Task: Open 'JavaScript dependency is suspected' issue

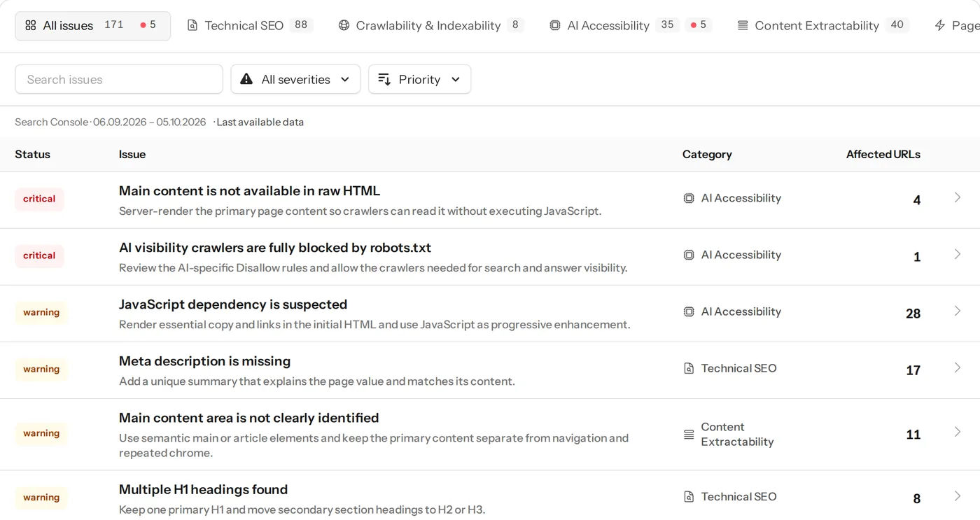Action: click(x=233, y=304)
